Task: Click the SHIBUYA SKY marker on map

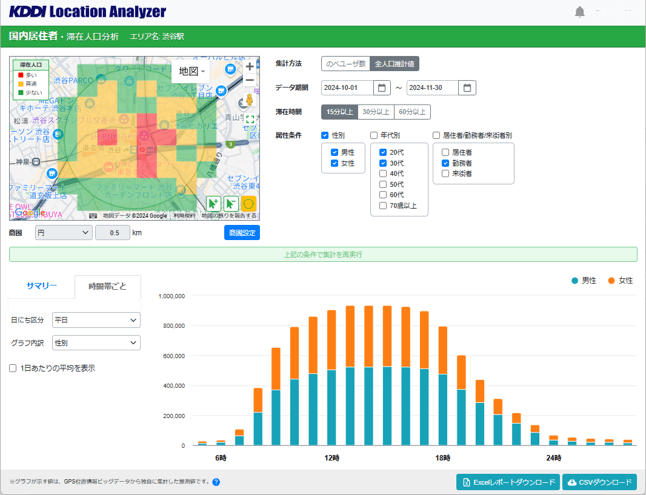Action: pyautogui.click(x=144, y=135)
